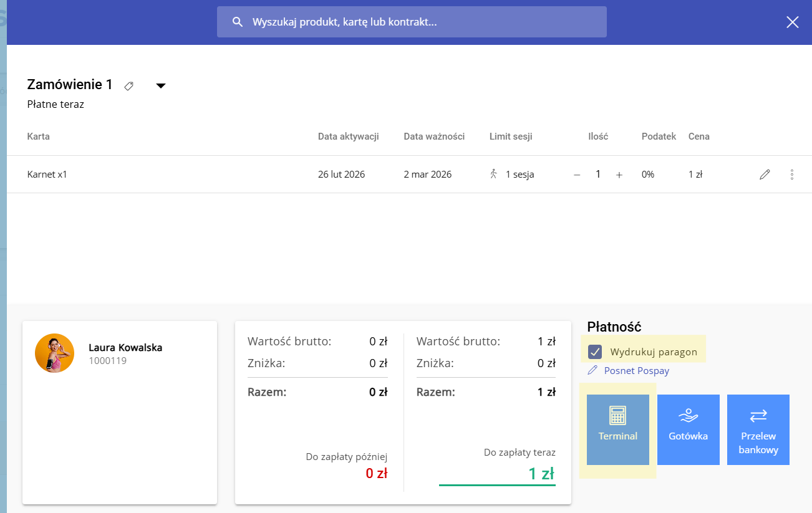Uncheck the Wydrukuj paragon checkbox
This screenshot has width=812, height=513.
point(595,352)
